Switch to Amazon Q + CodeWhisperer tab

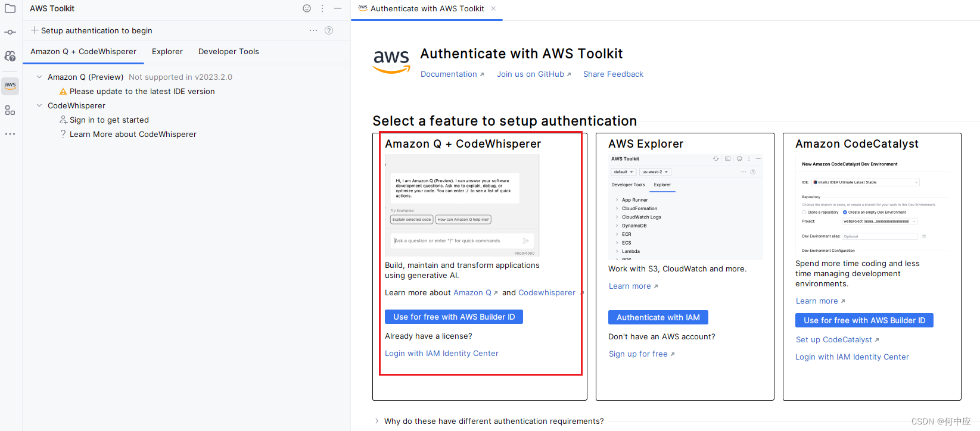click(83, 52)
